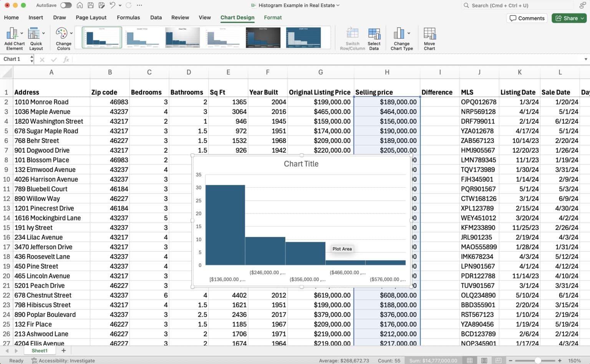Open the Formulas ribbon tab
Screen dimensions: 590x364
point(128,18)
